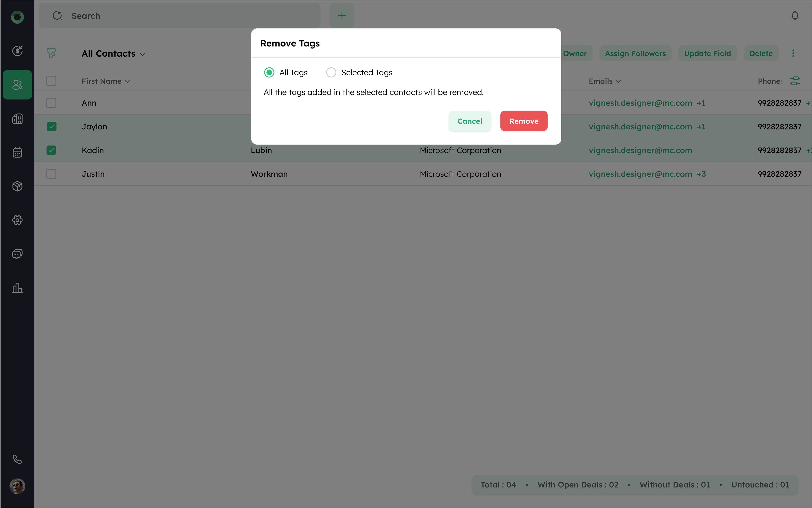
Task: Open the Calendar icon in sidebar
Action: click(x=17, y=152)
